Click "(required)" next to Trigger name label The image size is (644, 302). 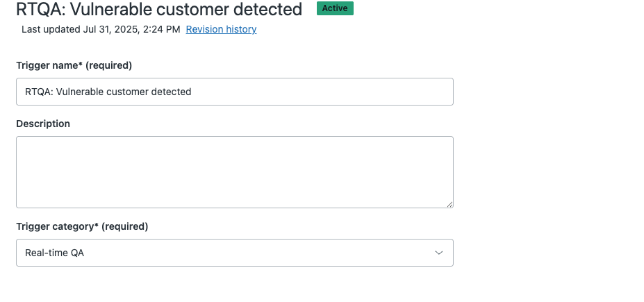[109, 65]
